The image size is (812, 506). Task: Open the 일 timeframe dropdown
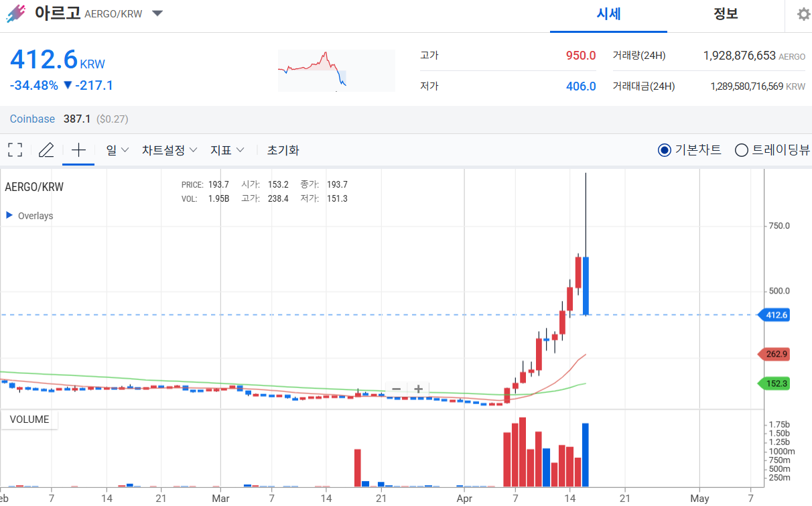tap(117, 150)
